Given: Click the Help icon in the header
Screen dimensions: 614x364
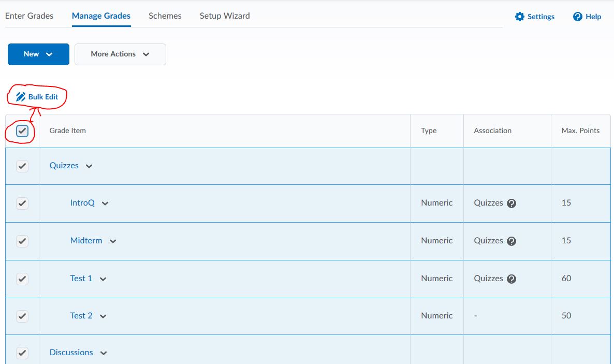Looking at the screenshot, I should pyautogui.click(x=576, y=16).
